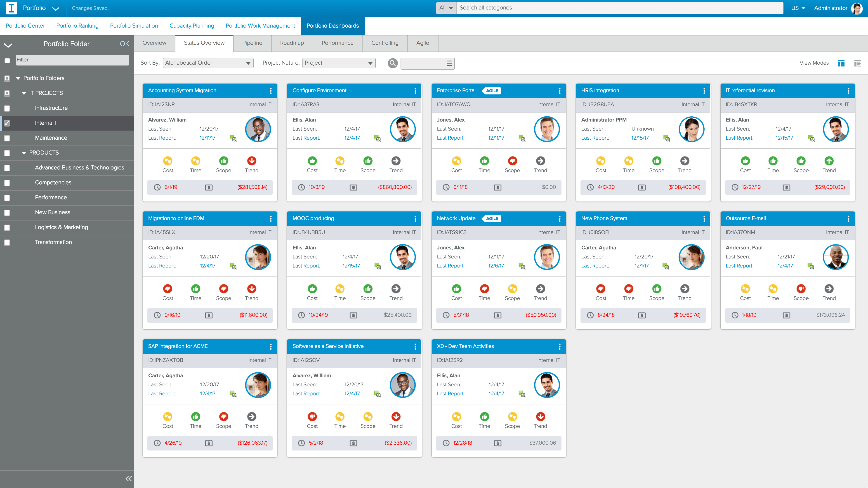Open the Sort By Alphabetical Order dropdown

point(208,63)
